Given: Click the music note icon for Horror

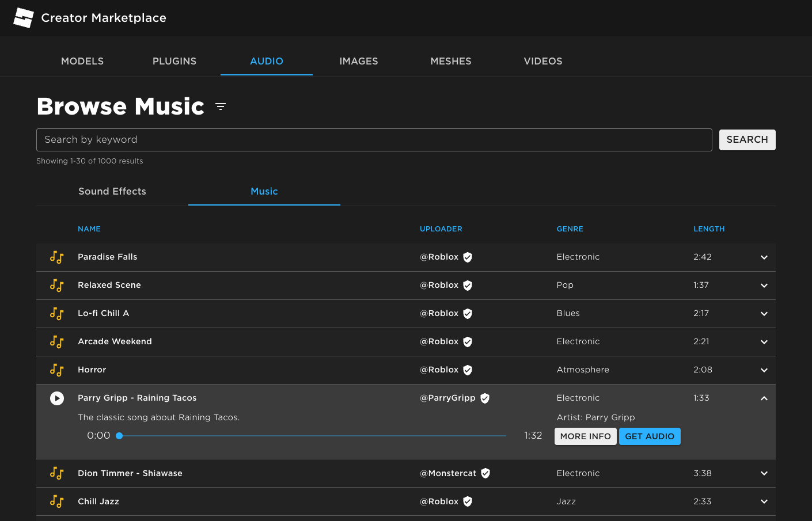Looking at the screenshot, I should [x=56, y=370].
